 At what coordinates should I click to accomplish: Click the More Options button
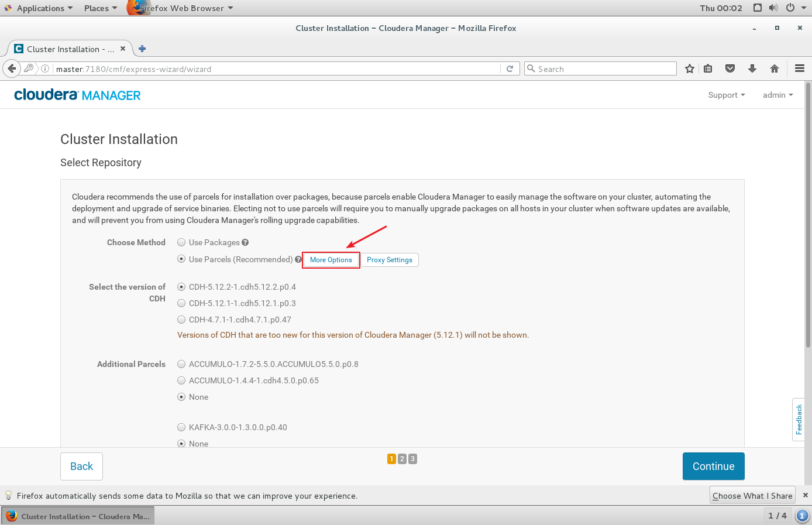coord(331,260)
